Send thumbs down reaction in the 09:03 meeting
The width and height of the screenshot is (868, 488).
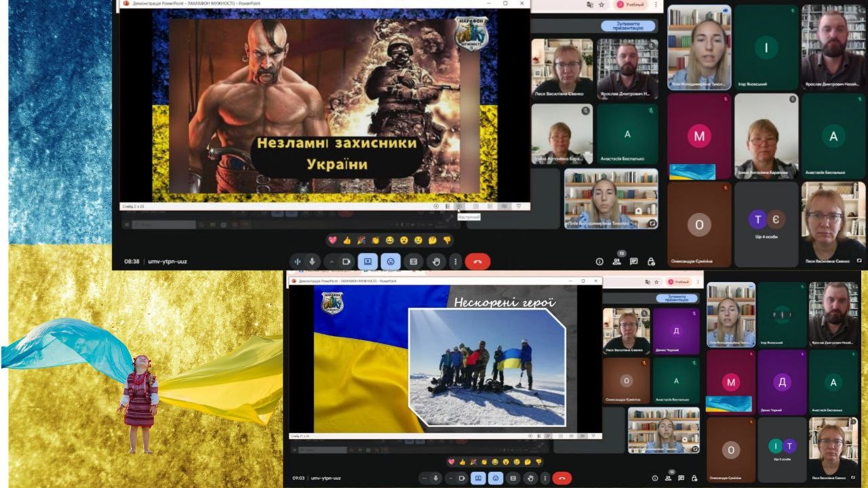pos(538,462)
